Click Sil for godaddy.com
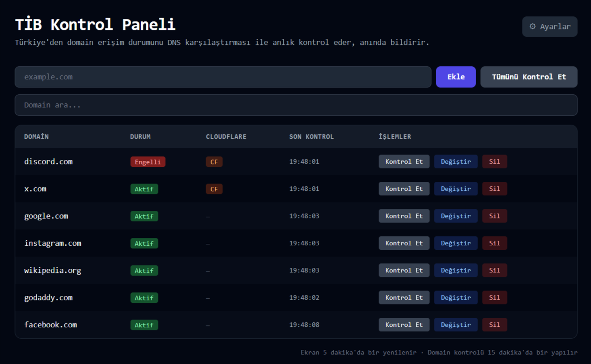This screenshot has height=364, width=591. pos(494,298)
